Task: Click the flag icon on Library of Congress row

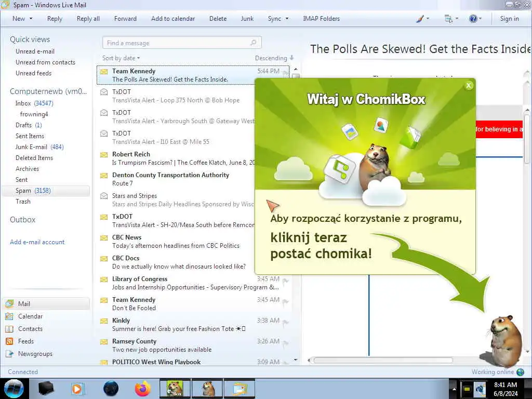Action: (286, 281)
